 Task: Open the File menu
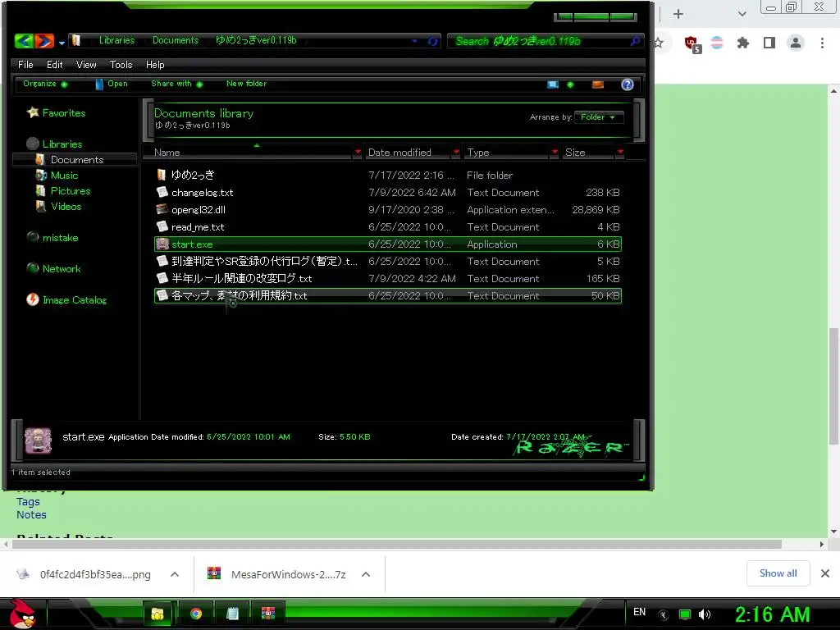pyautogui.click(x=25, y=64)
